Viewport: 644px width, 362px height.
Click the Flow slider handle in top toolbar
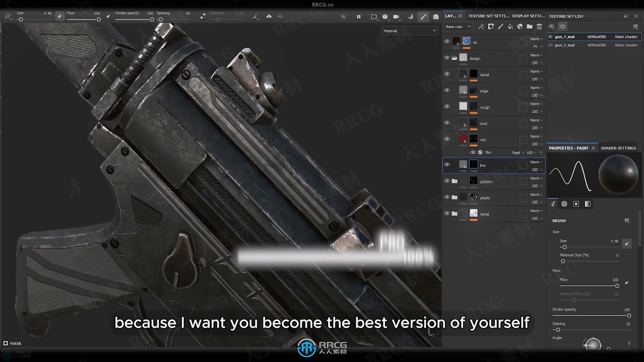coord(99,20)
